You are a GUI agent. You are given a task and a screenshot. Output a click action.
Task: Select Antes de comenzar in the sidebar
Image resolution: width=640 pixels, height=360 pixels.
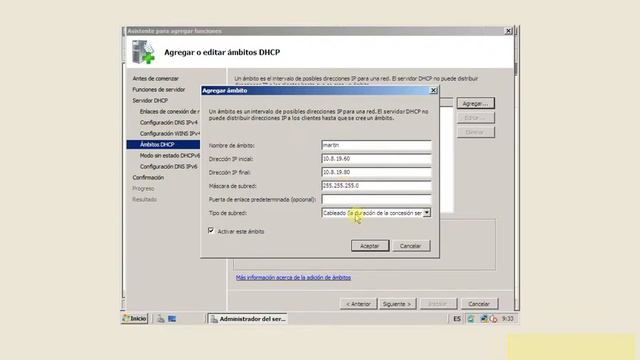(x=156, y=78)
